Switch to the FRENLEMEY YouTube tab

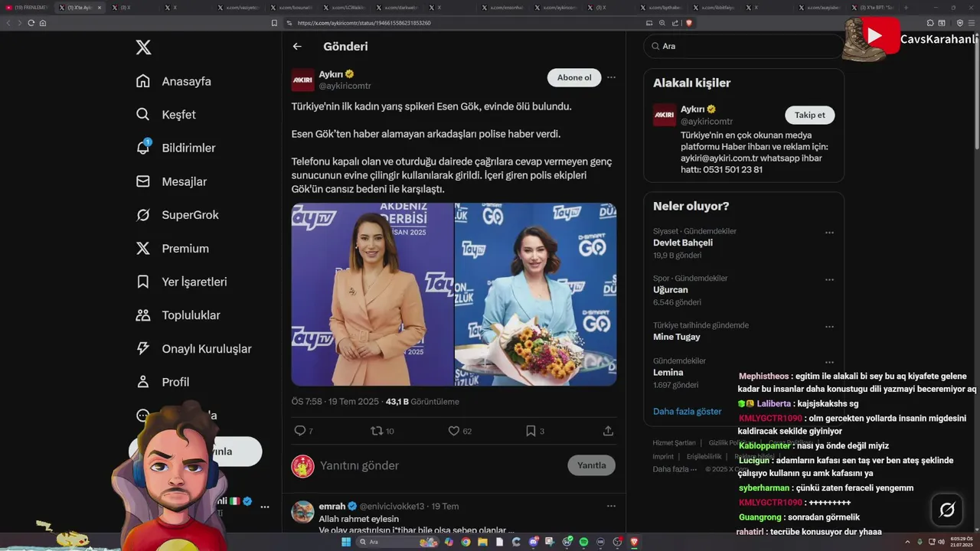tap(27, 7)
